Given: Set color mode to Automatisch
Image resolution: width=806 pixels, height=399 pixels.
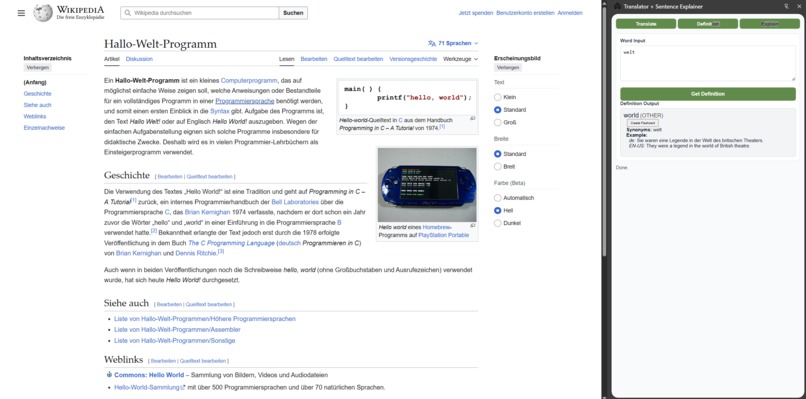Looking at the screenshot, I should pos(497,198).
